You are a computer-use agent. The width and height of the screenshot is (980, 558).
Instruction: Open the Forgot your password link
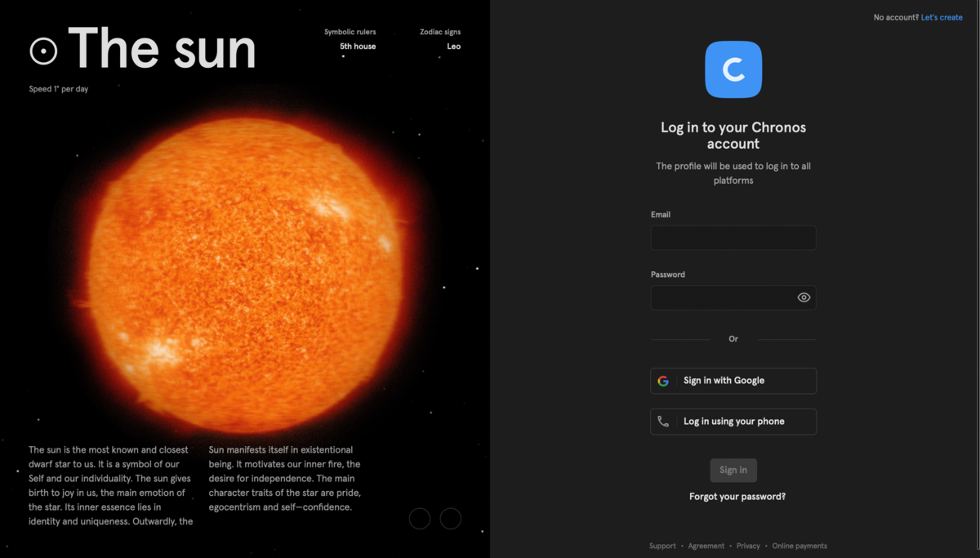tap(737, 496)
